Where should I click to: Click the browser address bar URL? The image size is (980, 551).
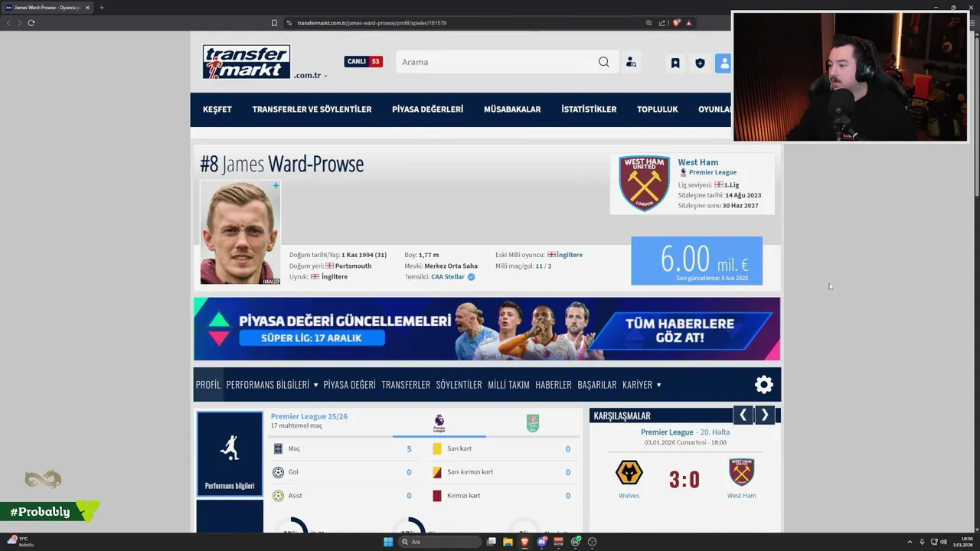[372, 23]
